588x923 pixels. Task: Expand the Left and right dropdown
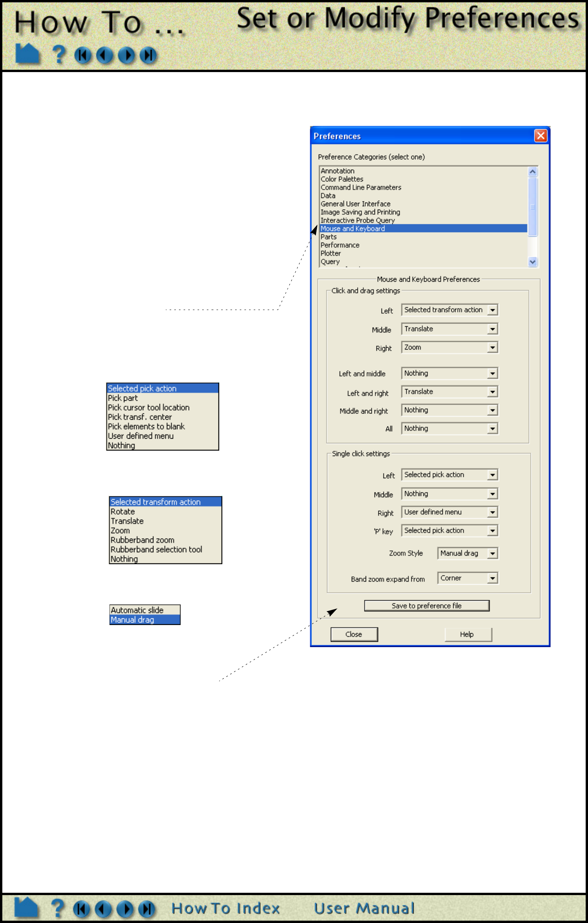[x=450, y=392]
